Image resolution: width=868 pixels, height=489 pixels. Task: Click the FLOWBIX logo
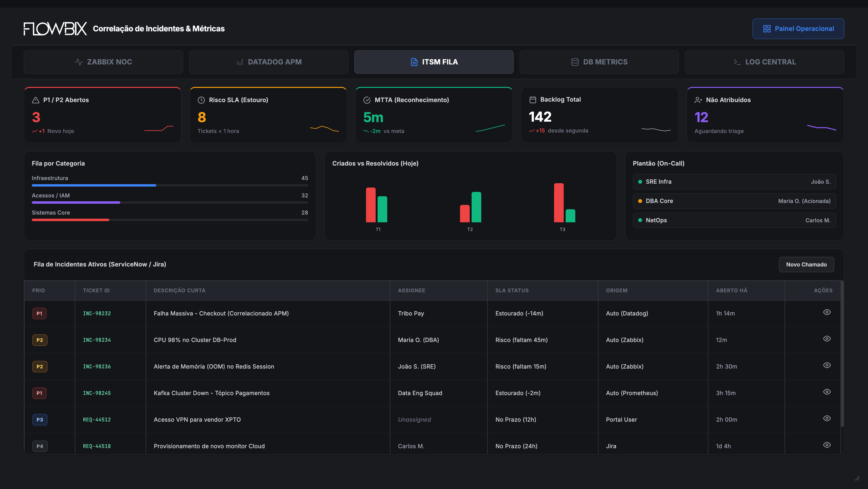[55, 29]
